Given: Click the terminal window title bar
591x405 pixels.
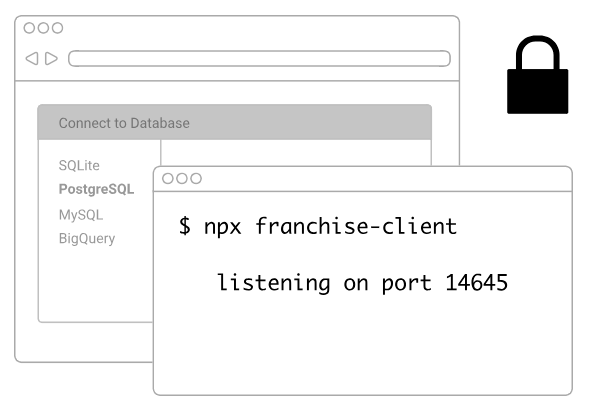Looking at the screenshot, I should pyautogui.click(x=363, y=179).
